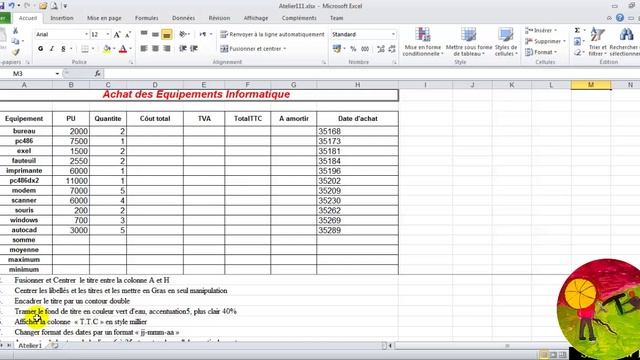Open the Format cells dropdown
This screenshot has height=360, width=640.
coord(541,52)
